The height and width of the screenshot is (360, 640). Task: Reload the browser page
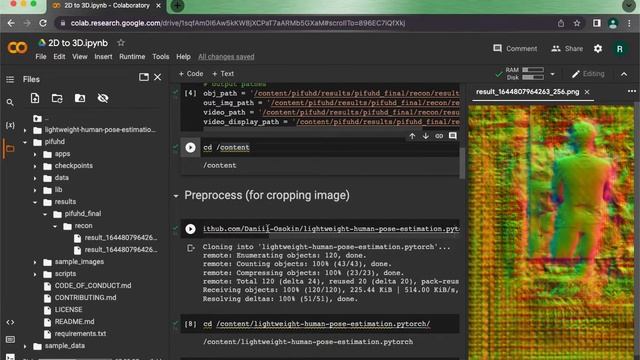[x=43, y=23]
